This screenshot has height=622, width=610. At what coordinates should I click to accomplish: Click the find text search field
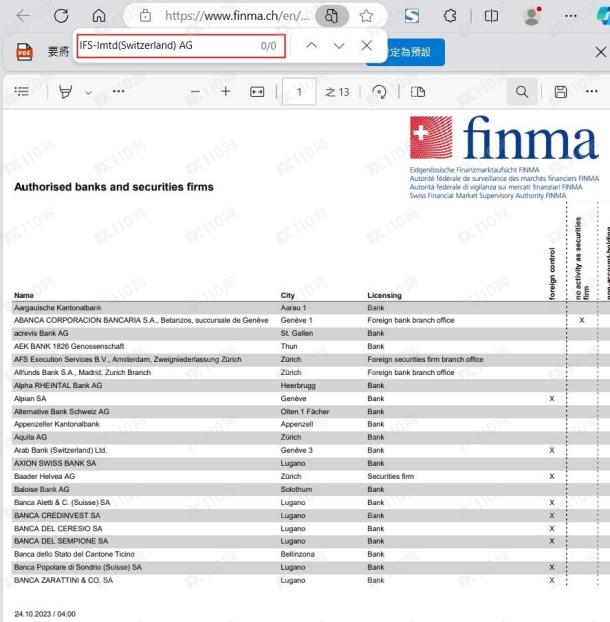pos(181,46)
